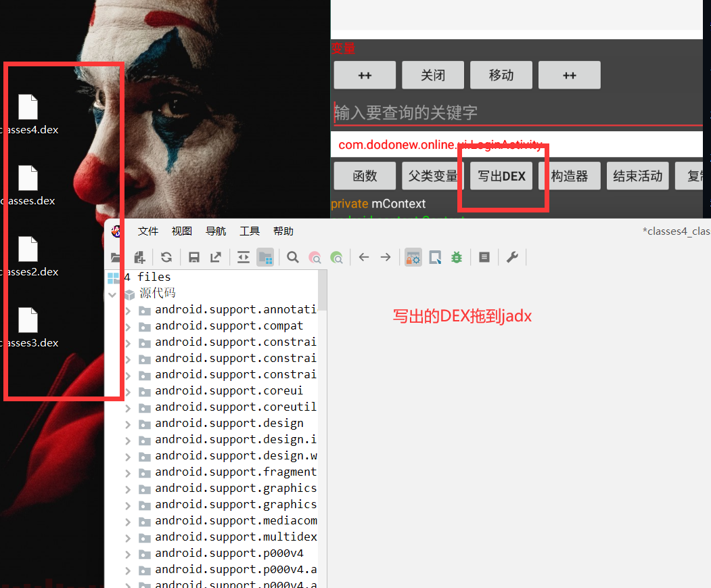Image resolution: width=711 pixels, height=588 pixels.
Task: Focus the 输入要查询的关键字 search field
Action: point(517,112)
